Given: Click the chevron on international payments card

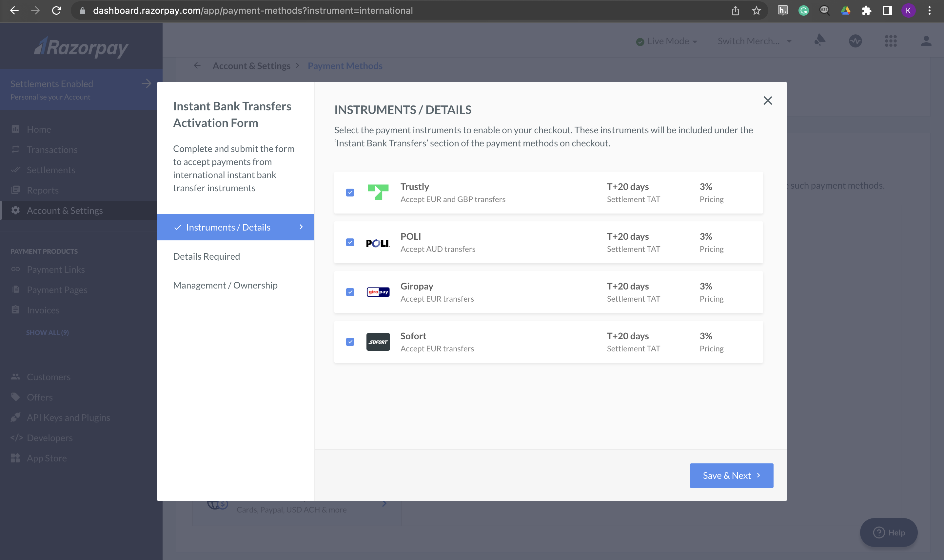Looking at the screenshot, I should coord(384,504).
